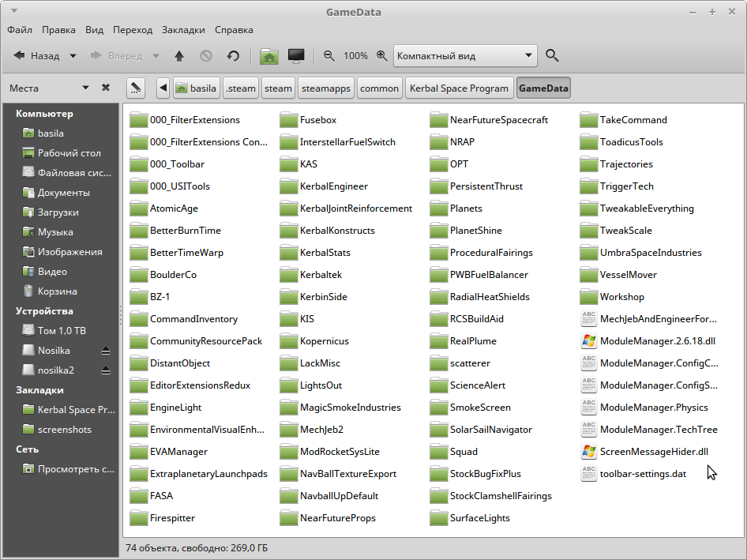Zoom out with the minus magnifier
Image resolution: width=747 pixels, height=560 pixels.
coord(328,56)
